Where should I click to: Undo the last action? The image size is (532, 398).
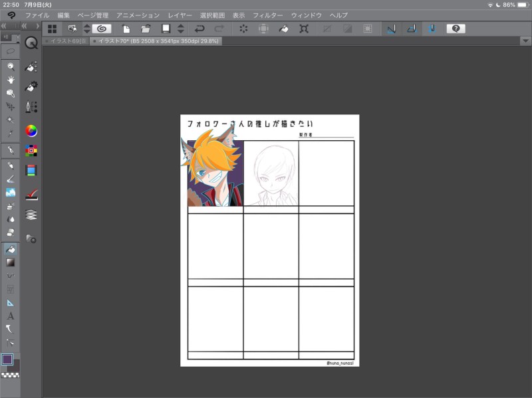pyautogui.click(x=199, y=29)
